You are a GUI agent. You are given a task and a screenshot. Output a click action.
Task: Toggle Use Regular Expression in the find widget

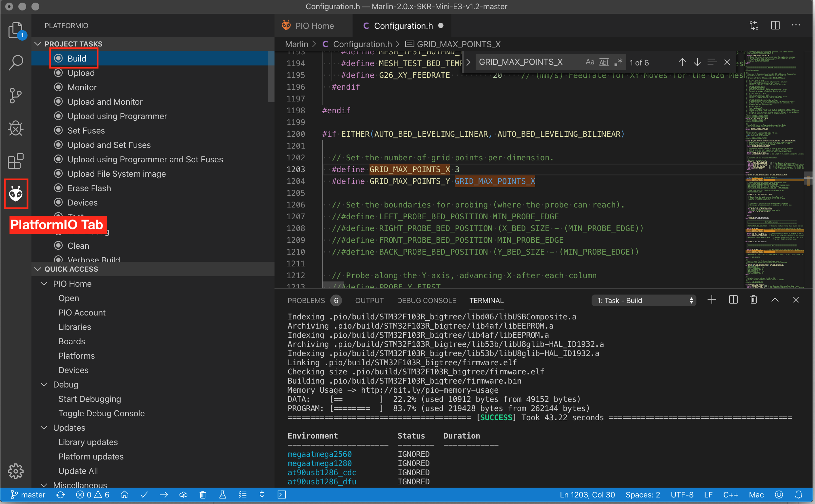pyautogui.click(x=618, y=62)
